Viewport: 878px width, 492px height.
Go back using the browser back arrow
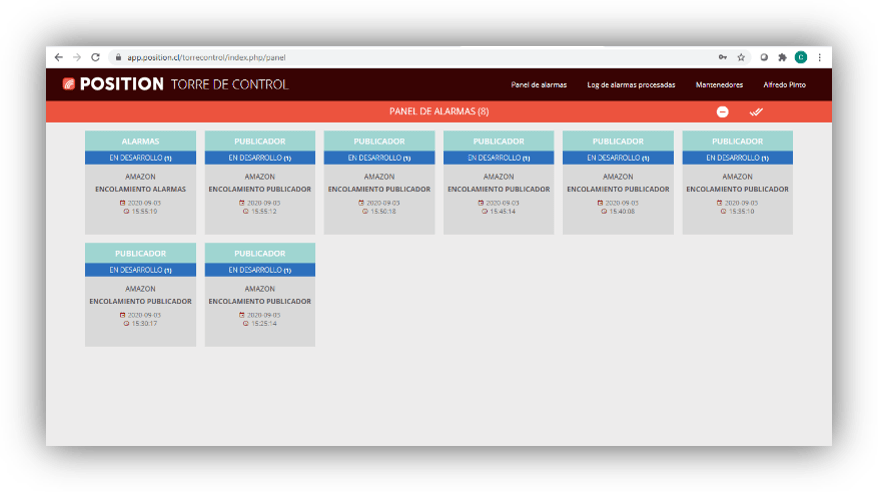(x=58, y=57)
